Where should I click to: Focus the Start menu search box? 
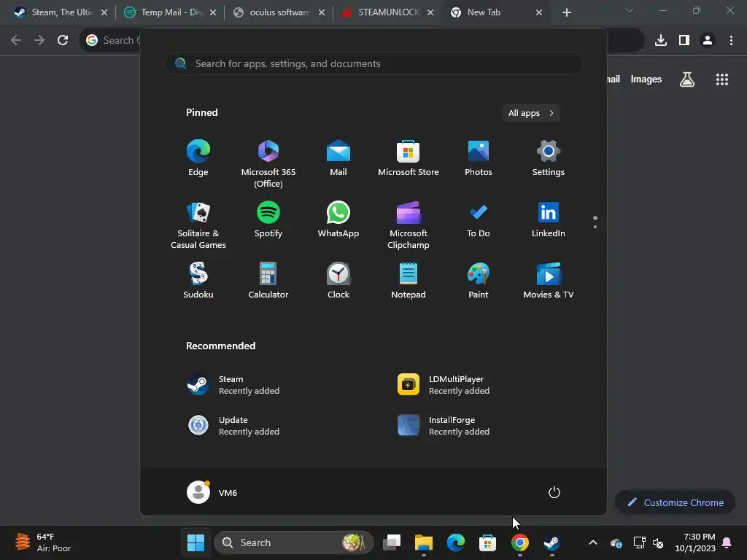click(x=373, y=63)
